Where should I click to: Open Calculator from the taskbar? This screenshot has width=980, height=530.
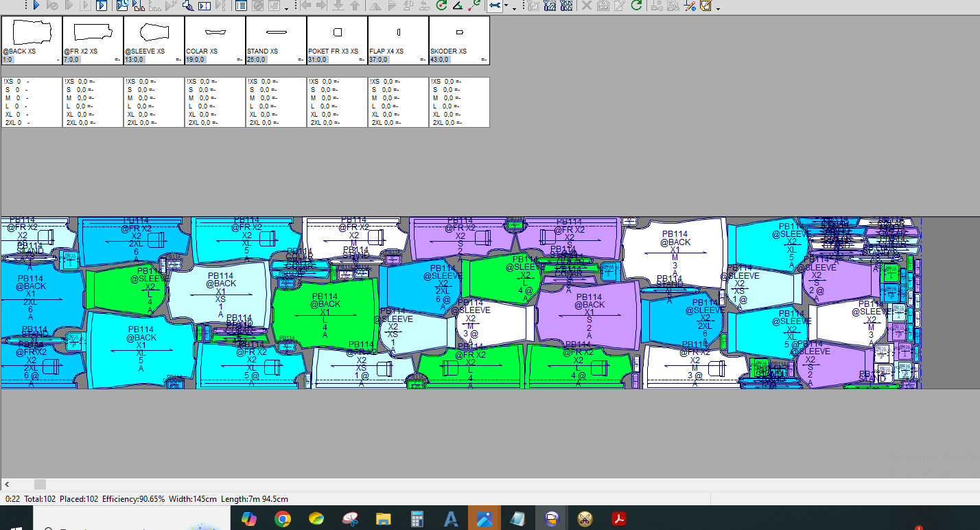point(417,518)
